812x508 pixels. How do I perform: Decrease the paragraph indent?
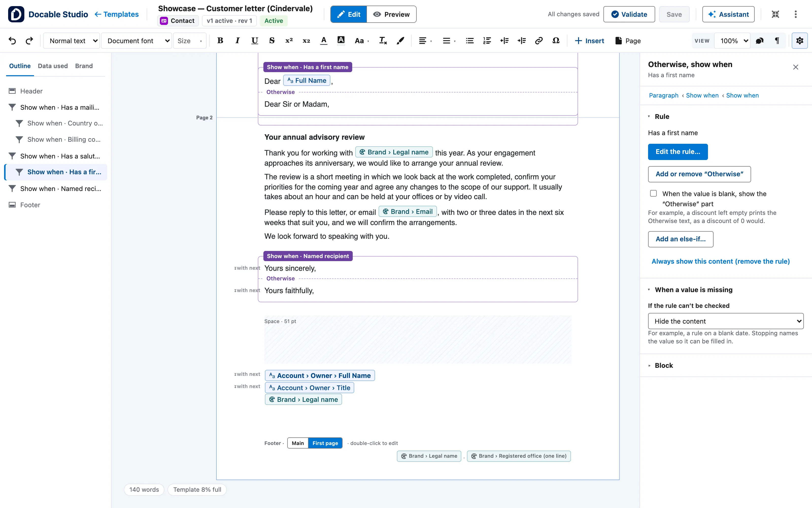click(504, 41)
